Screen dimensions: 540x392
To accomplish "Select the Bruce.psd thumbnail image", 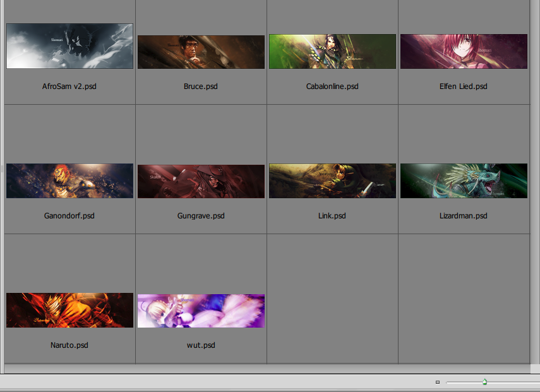I will (201, 52).
